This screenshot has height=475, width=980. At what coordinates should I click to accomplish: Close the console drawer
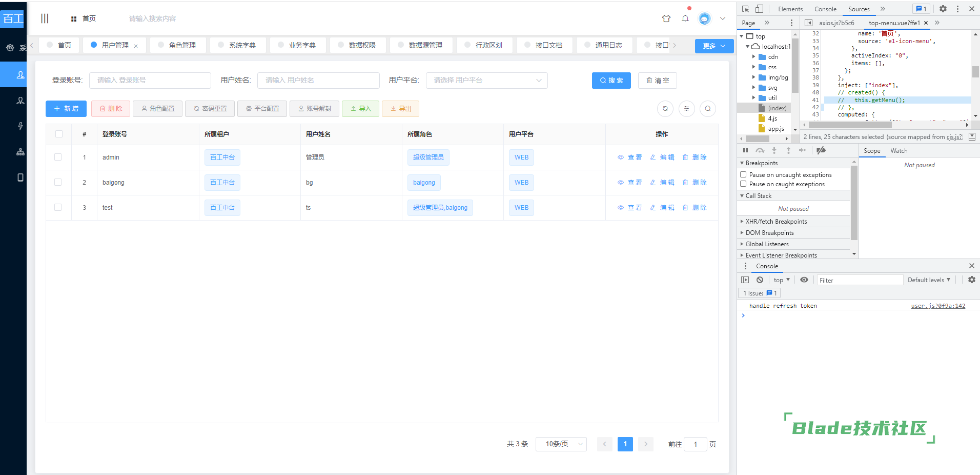(x=972, y=266)
